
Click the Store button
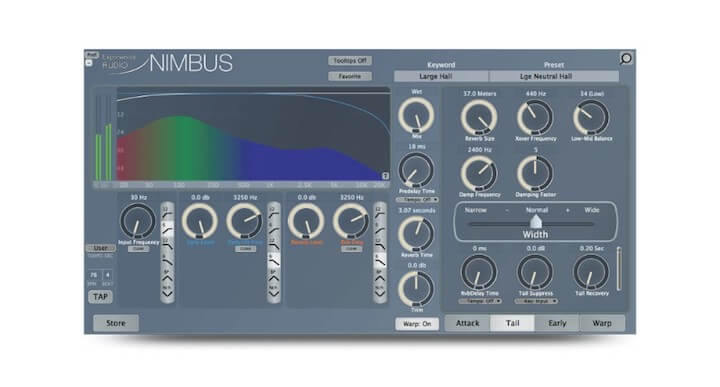116,323
